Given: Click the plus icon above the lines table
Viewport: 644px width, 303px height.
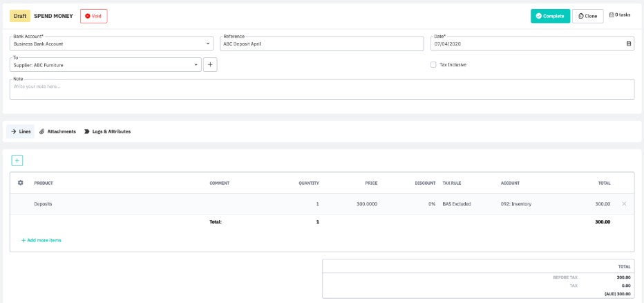Looking at the screenshot, I should 17,160.
